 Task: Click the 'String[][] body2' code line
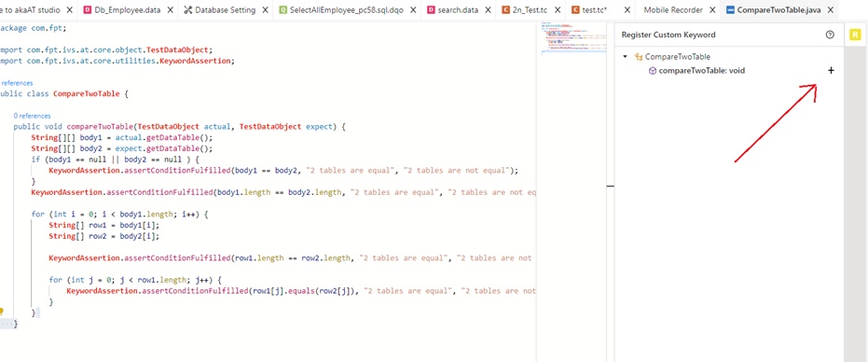tap(122, 148)
